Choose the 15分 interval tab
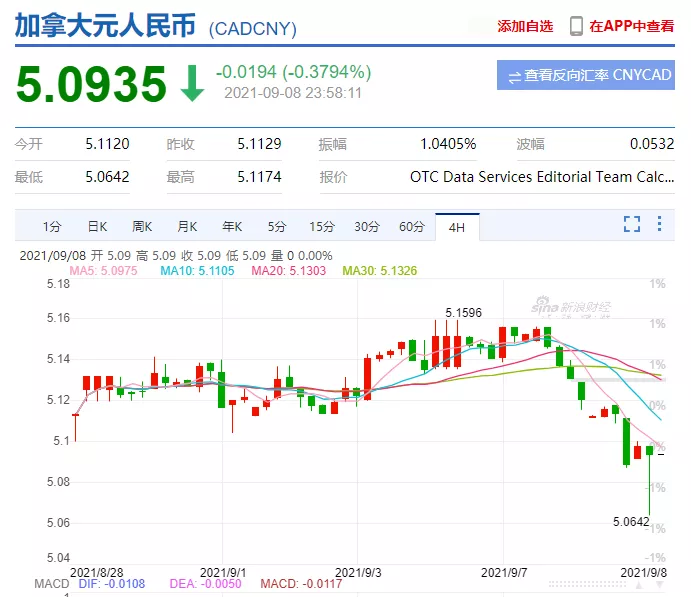 tap(321, 226)
